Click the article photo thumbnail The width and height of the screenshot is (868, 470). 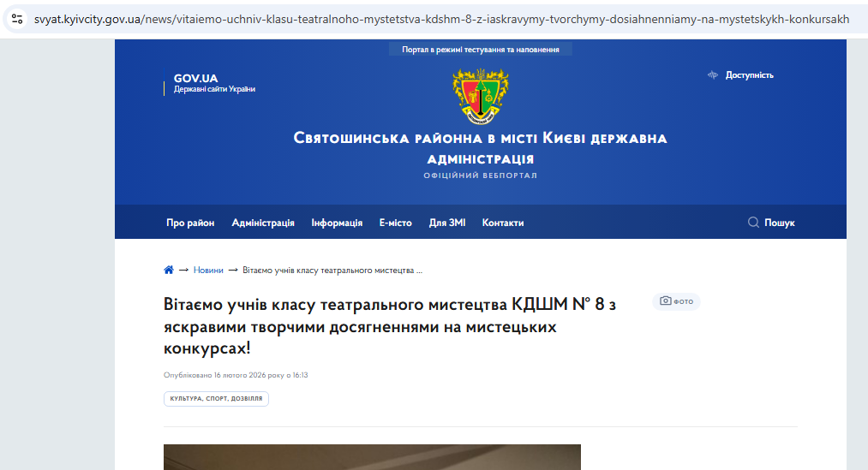(372, 457)
